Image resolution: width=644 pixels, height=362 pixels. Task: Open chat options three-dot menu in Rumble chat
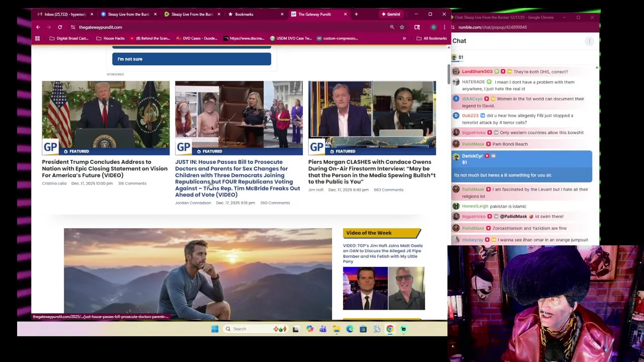[x=589, y=41]
